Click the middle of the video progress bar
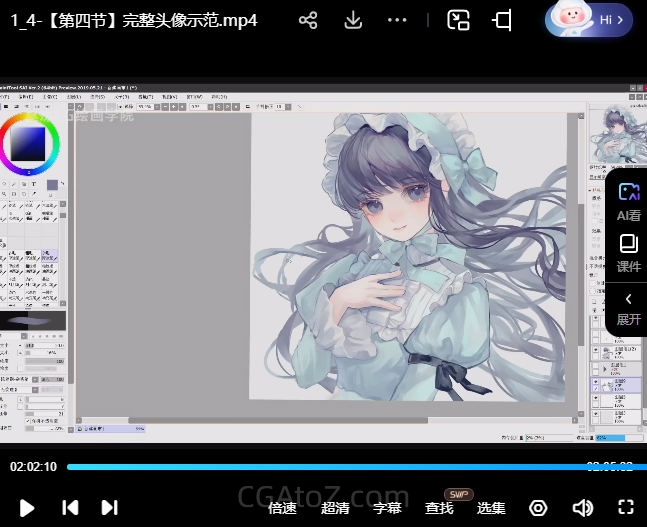This screenshot has height=527, width=647. point(323,466)
